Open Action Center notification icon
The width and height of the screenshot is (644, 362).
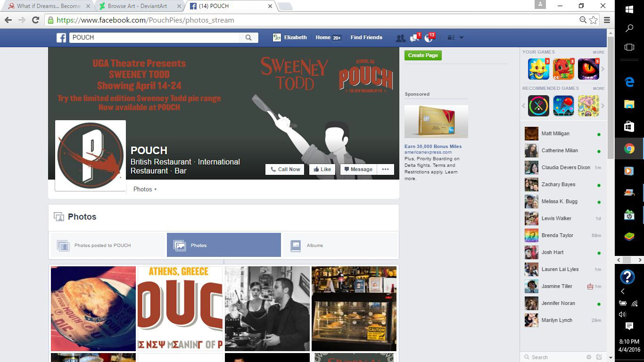629,326
